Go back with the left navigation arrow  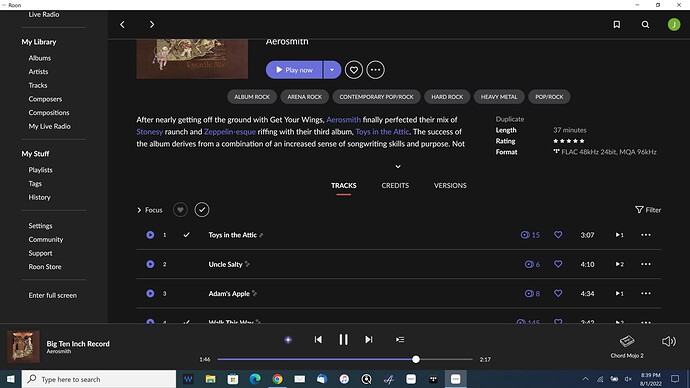point(122,25)
